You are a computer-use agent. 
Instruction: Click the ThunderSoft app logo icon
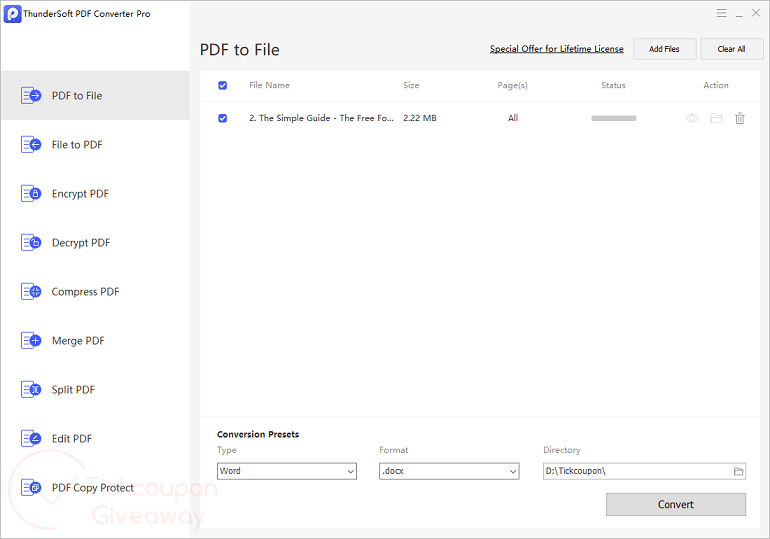pos(12,14)
